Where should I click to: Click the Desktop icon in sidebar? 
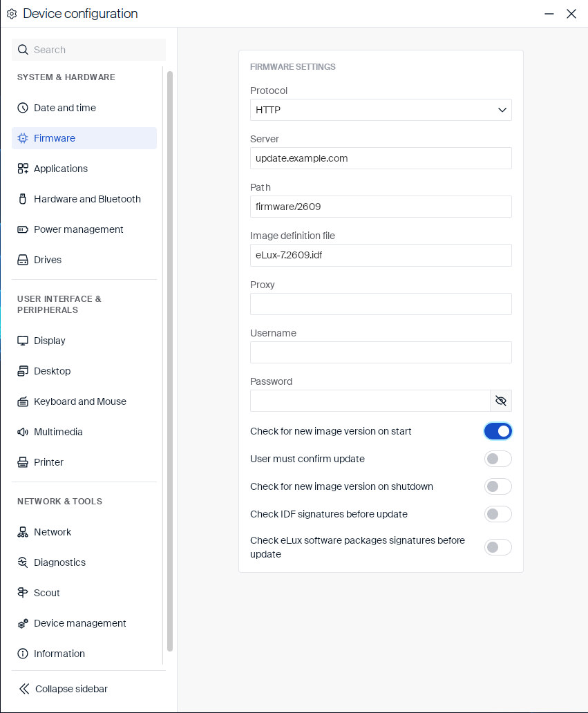pos(23,371)
